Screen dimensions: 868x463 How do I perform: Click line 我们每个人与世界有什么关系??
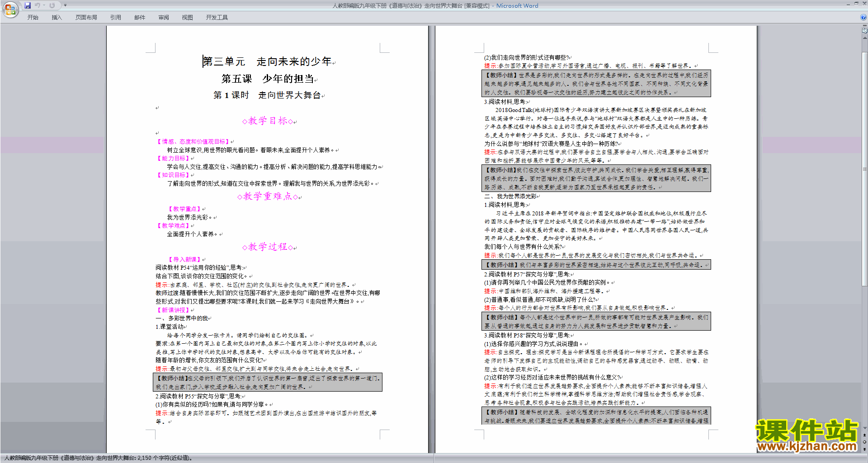coord(523,247)
